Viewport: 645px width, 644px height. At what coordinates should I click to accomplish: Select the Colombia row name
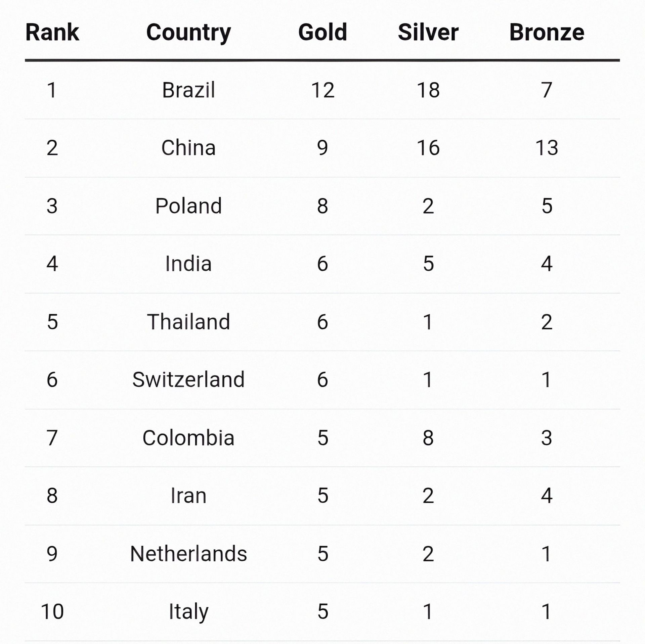(188, 438)
